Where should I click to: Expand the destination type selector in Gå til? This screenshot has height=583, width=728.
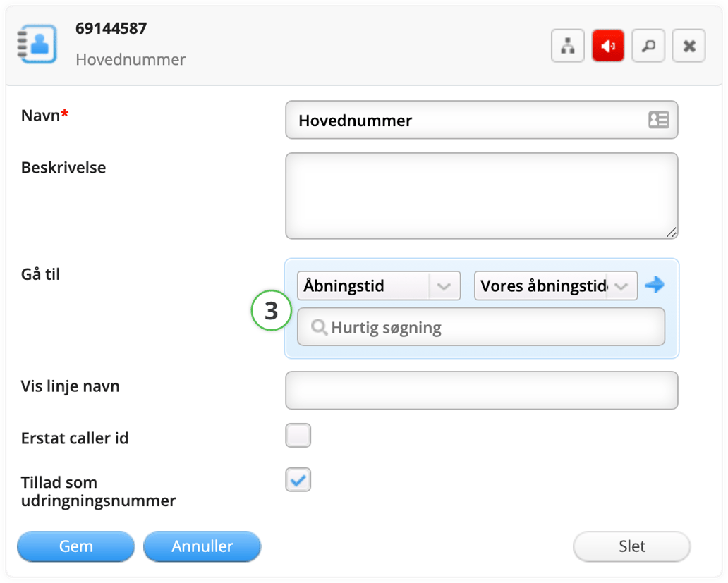coord(444,286)
